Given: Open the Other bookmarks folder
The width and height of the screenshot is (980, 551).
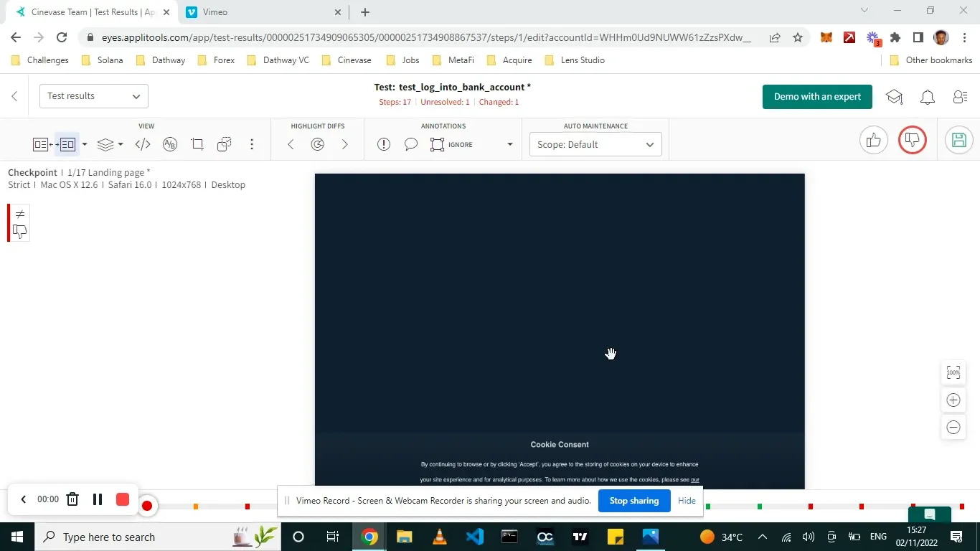Looking at the screenshot, I should click(930, 60).
